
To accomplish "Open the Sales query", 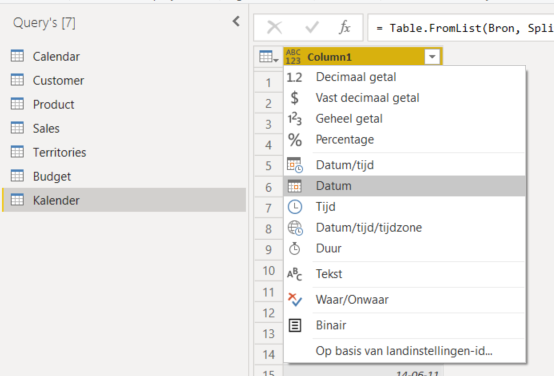I will 124,128.
